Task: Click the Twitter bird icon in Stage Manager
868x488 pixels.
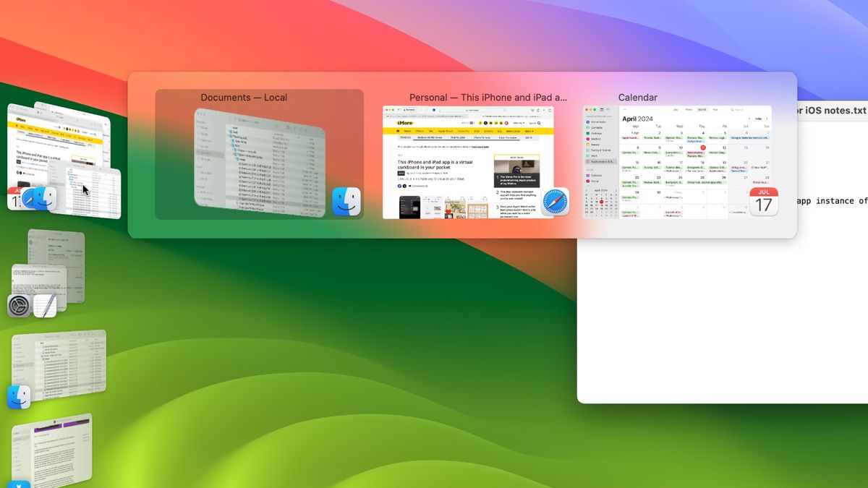Action: (x=19, y=484)
